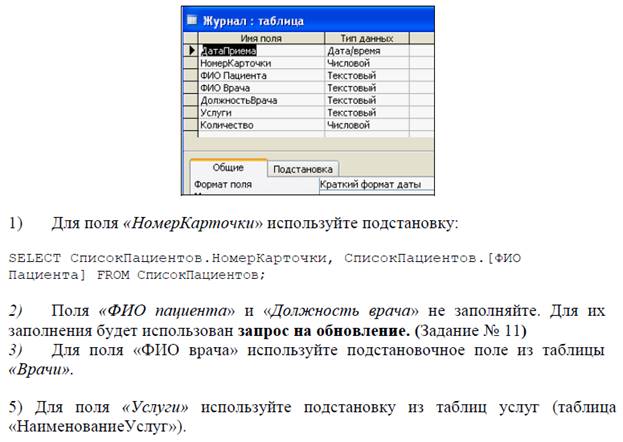The width and height of the screenshot is (623, 442).
Task: Click the Краткий формат даты field
Action: (x=376, y=184)
